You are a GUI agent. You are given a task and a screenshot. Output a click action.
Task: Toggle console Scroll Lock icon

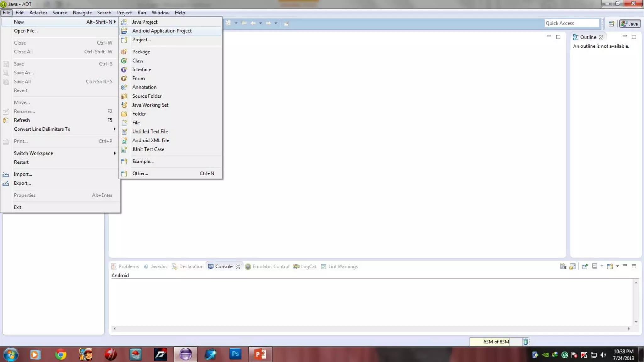click(573, 266)
